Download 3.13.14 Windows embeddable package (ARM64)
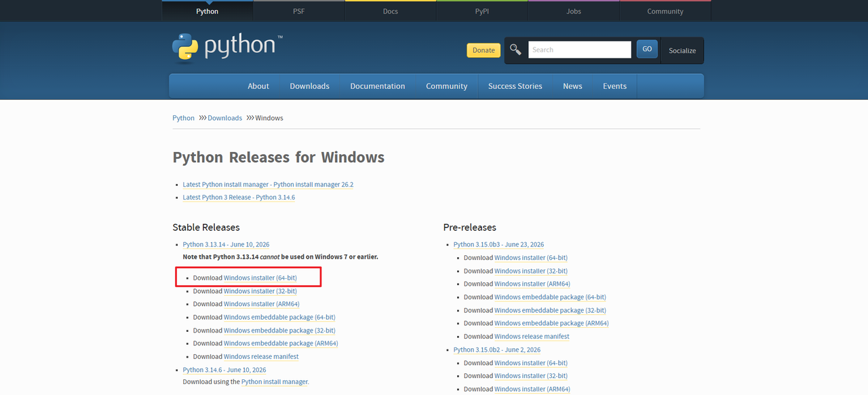 [281, 343]
